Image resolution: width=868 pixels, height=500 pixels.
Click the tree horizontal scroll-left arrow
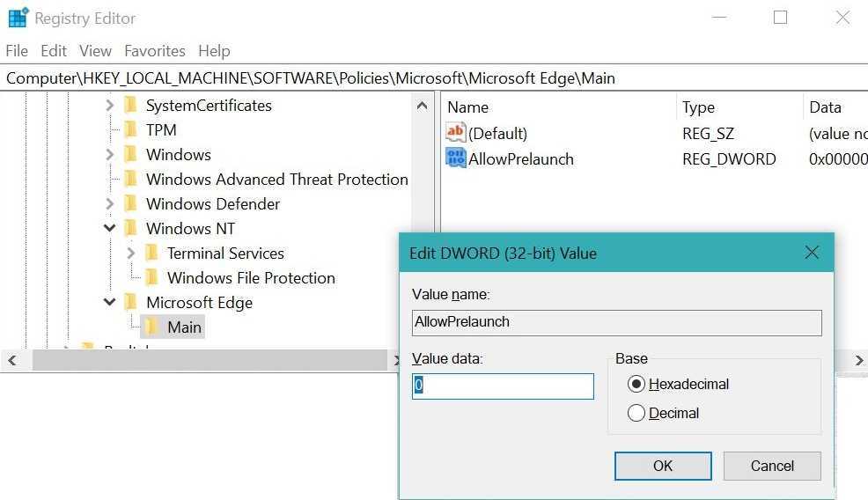(12, 360)
